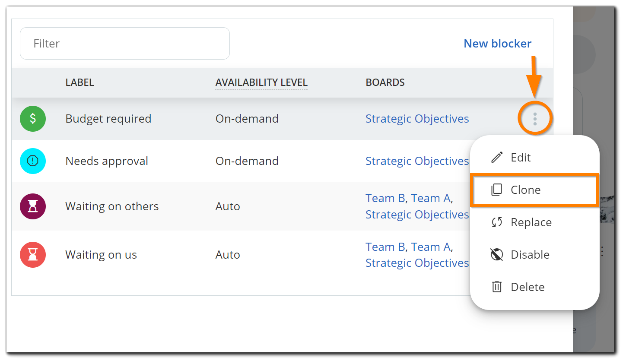
Task: Click the arrows icon beside Replace
Action: click(x=497, y=222)
